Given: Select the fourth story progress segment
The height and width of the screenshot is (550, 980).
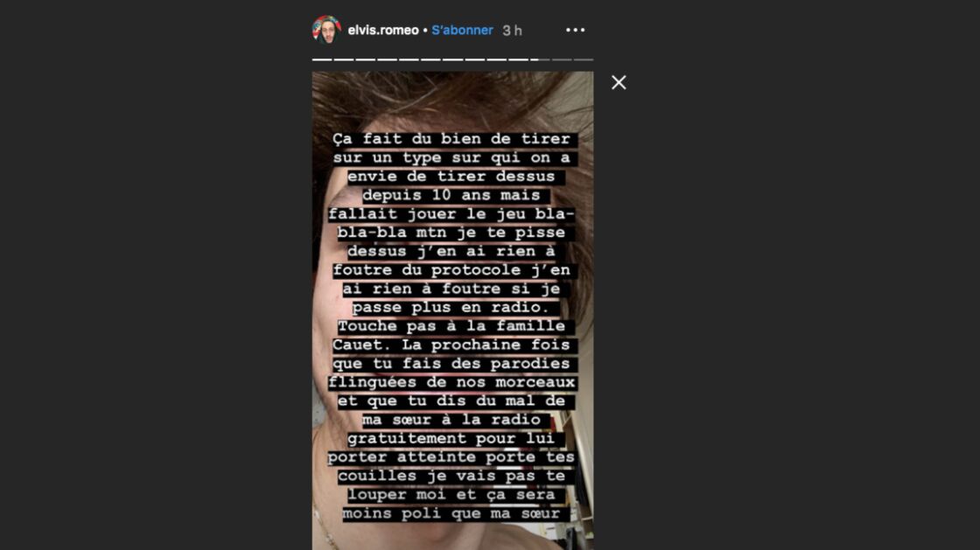Looking at the screenshot, I should (x=388, y=59).
